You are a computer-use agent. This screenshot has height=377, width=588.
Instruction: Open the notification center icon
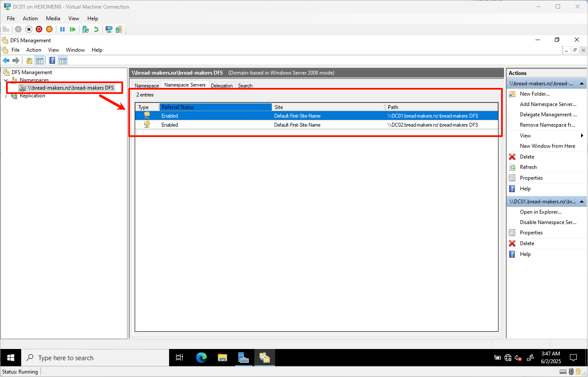coord(573,358)
